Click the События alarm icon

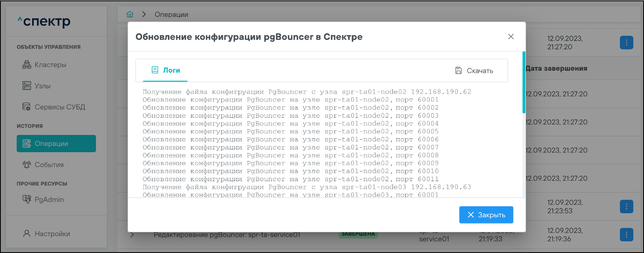click(26, 165)
